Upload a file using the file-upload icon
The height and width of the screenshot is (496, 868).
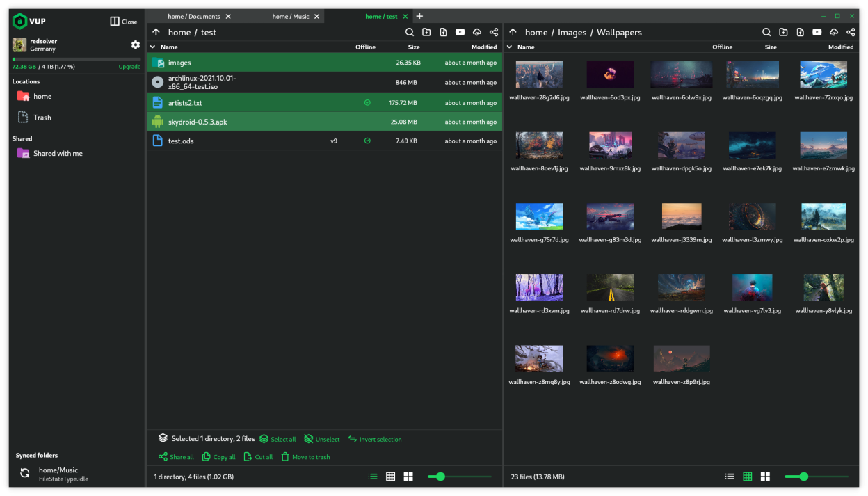443,32
